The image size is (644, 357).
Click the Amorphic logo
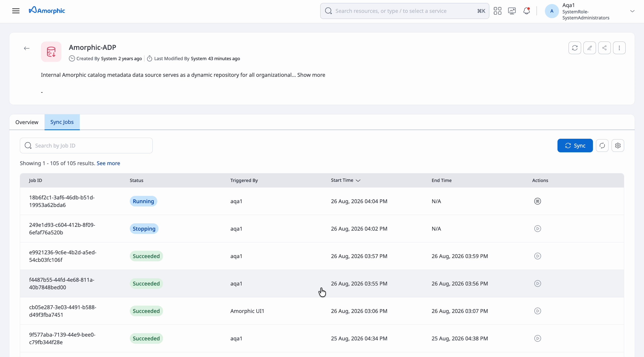[47, 11]
